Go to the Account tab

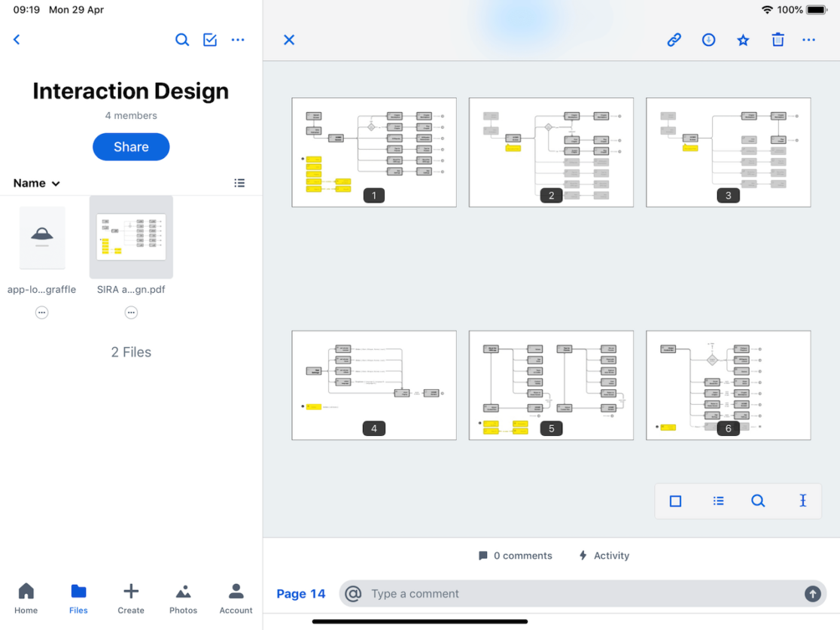[236, 598]
